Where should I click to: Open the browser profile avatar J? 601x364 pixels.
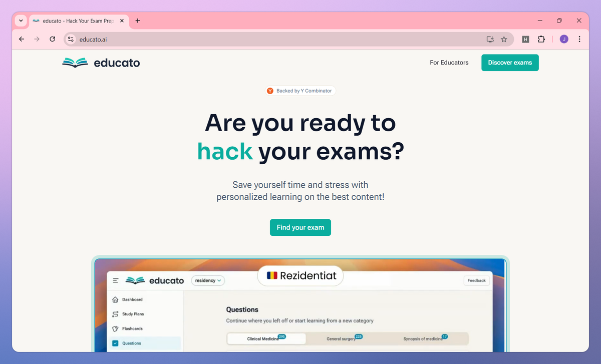click(563, 39)
